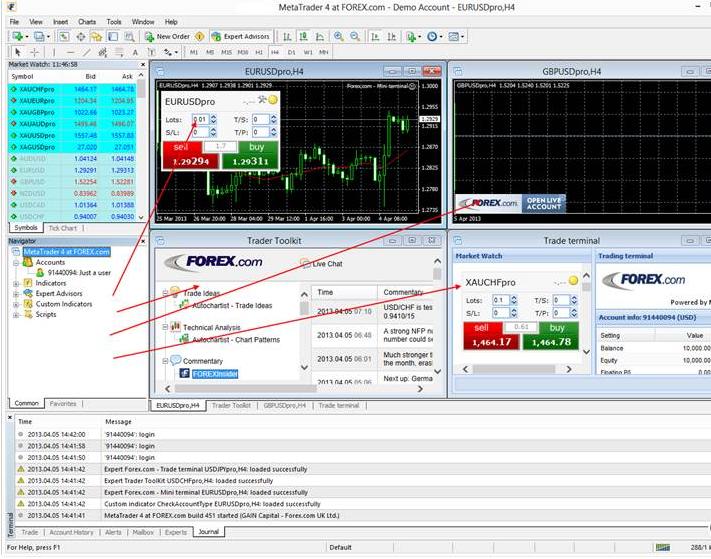711x559 pixels.
Task: Click the red sell button for EURUSDpro
Action: (x=191, y=154)
